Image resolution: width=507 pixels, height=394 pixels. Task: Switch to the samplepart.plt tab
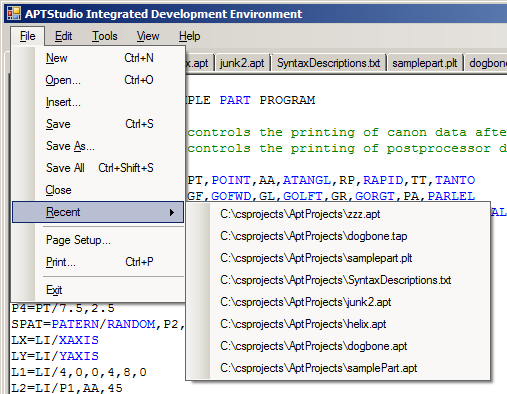424,63
